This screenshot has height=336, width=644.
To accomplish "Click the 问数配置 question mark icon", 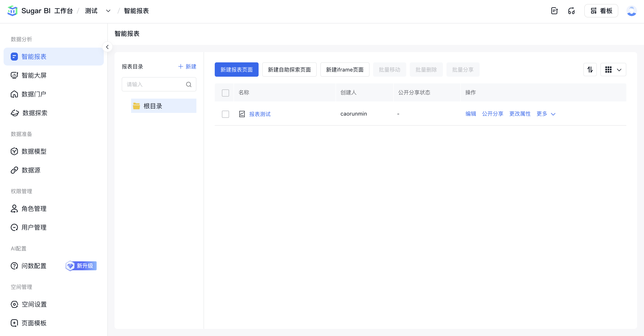I will pyautogui.click(x=14, y=266).
